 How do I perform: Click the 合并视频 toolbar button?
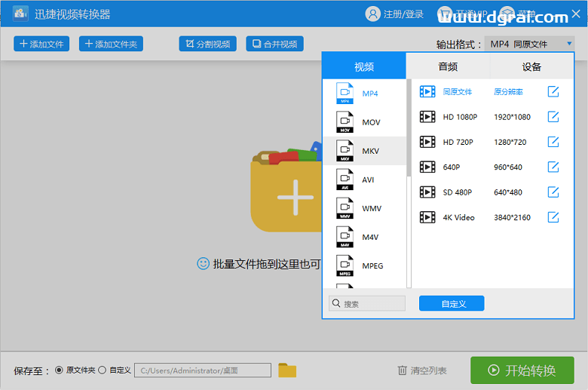274,44
